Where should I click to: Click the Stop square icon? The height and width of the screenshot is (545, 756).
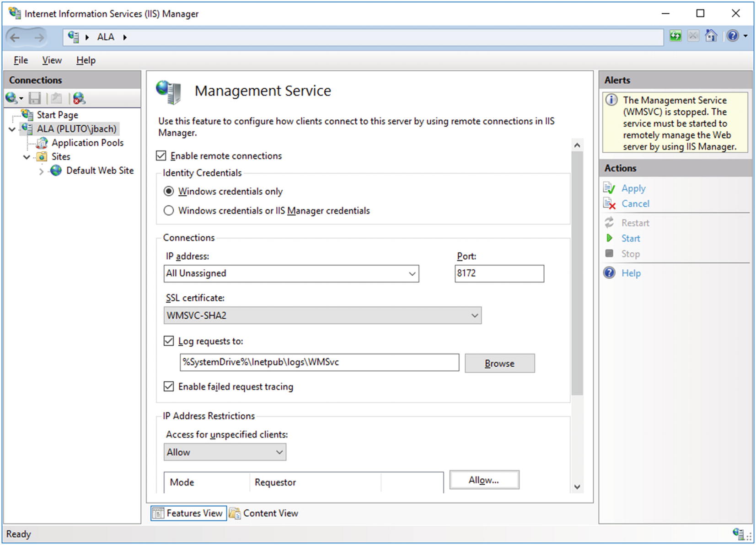(609, 253)
